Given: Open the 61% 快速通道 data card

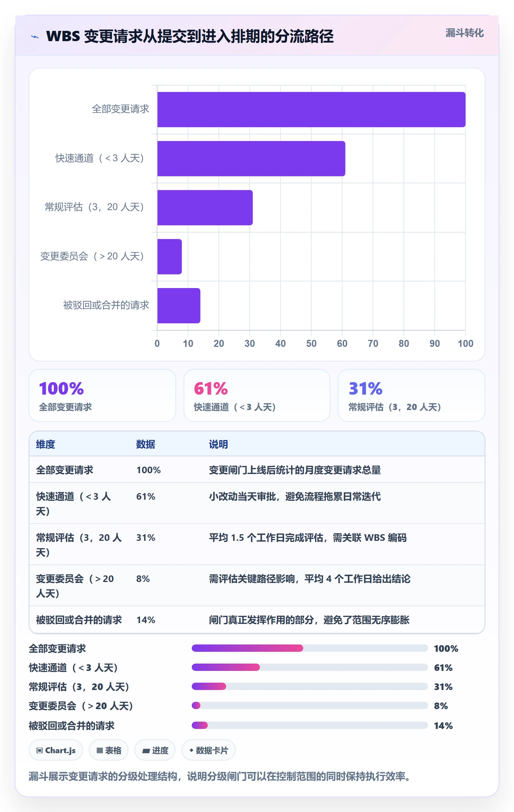Looking at the screenshot, I should coord(257,395).
